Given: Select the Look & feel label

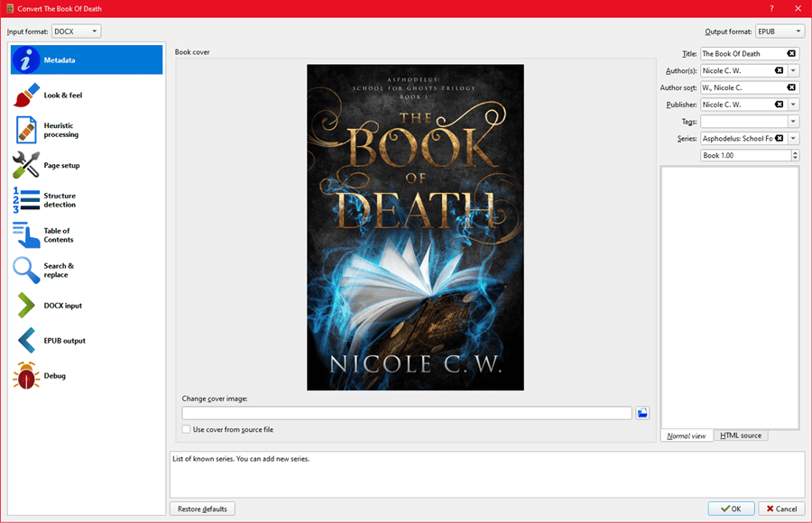Looking at the screenshot, I should tap(63, 96).
